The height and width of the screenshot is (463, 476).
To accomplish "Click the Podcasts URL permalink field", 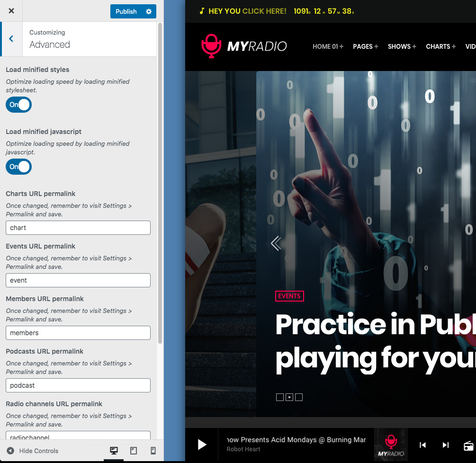I will pos(78,385).
